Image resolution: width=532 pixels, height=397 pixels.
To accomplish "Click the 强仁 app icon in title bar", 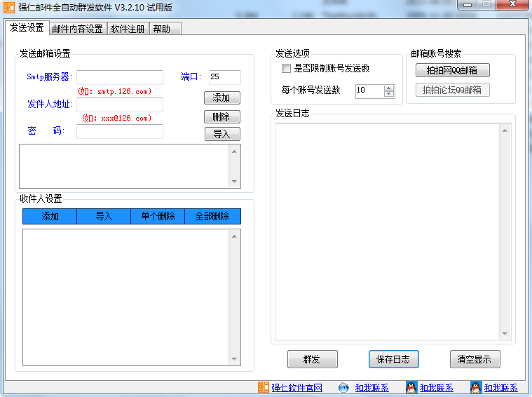I will coord(9,8).
